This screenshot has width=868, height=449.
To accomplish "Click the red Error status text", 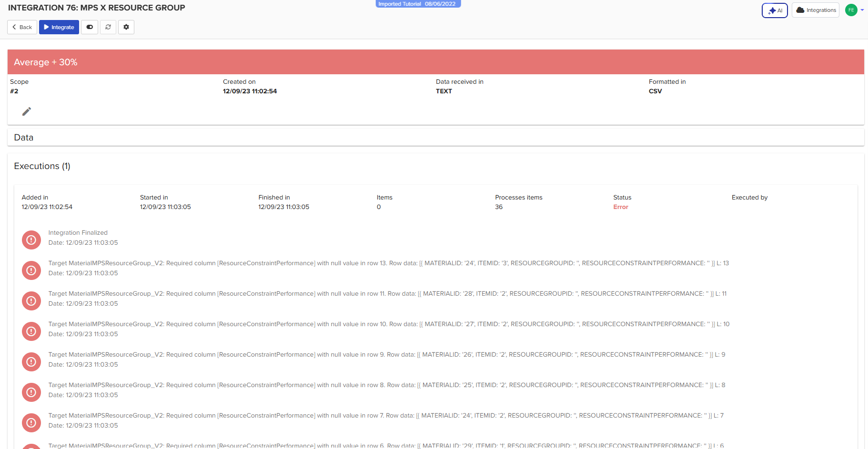I will (620, 207).
